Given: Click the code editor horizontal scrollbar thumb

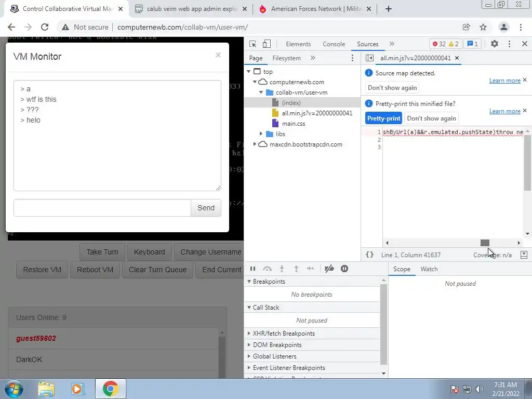Looking at the screenshot, I should pos(485,243).
